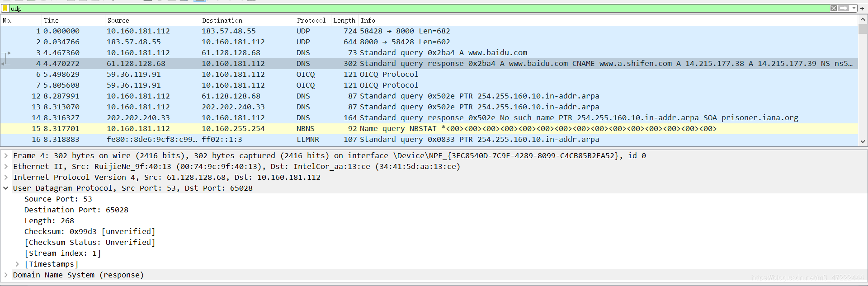Click length 164 in packet 14
The width and height of the screenshot is (868, 286).
pos(350,118)
